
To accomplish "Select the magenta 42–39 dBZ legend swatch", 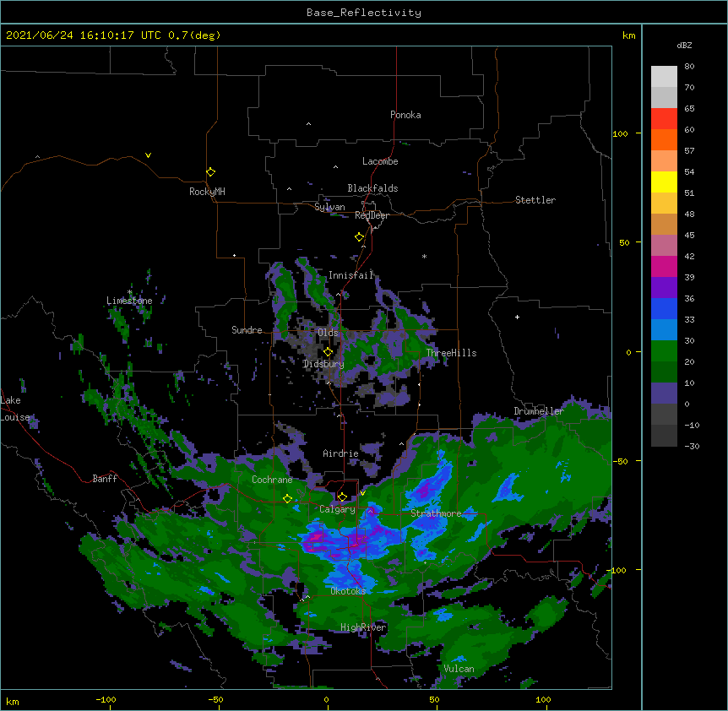I will pyautogui.click(x=664, y=266).
